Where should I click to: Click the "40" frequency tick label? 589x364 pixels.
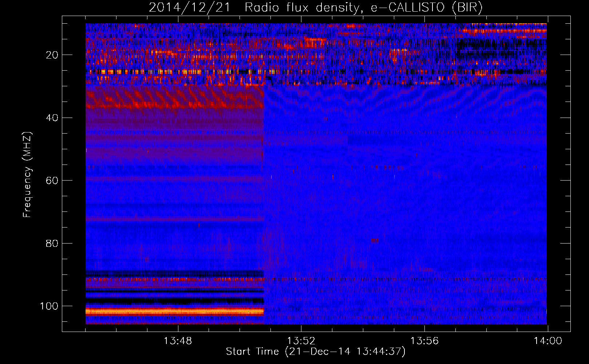(52, 118)
